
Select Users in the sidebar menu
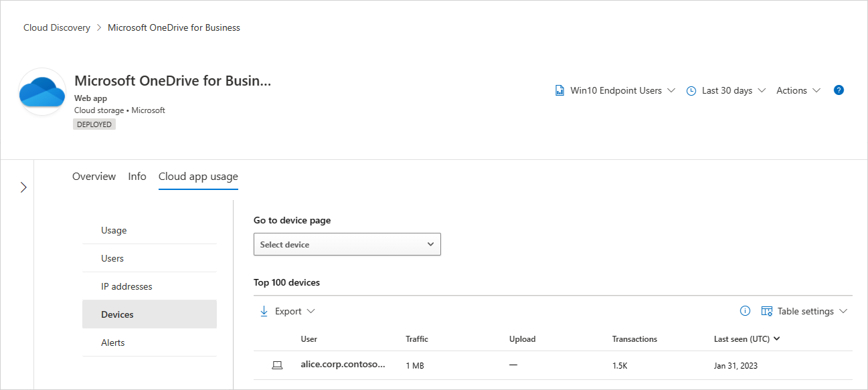point(112,258)
